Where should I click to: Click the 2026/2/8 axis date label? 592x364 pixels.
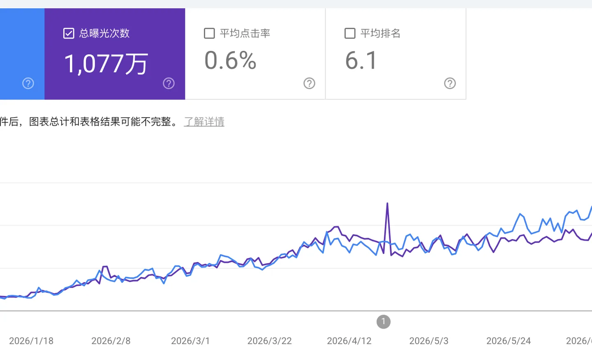tap(111, 341)
